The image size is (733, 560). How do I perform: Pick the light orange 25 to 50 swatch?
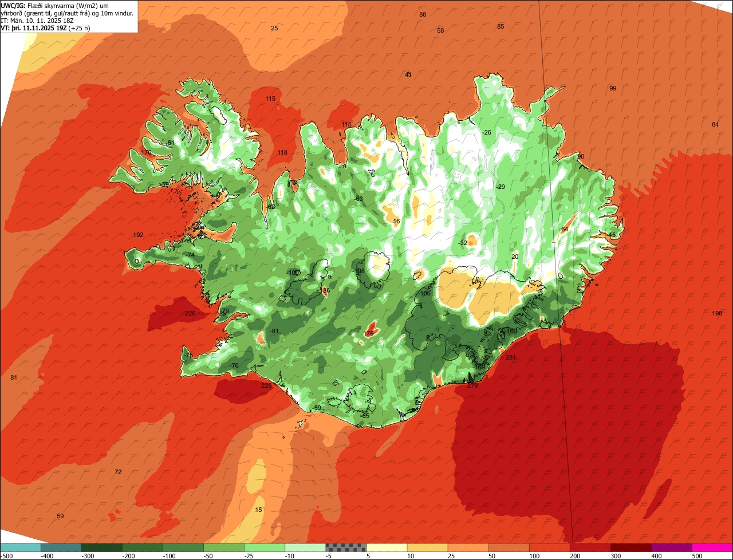[468, 547]
